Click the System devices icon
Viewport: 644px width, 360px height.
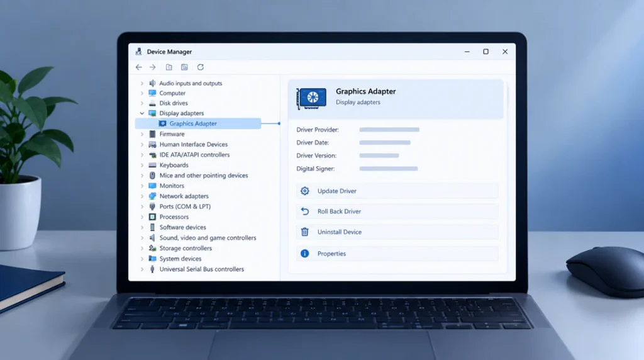click(152, 259)
